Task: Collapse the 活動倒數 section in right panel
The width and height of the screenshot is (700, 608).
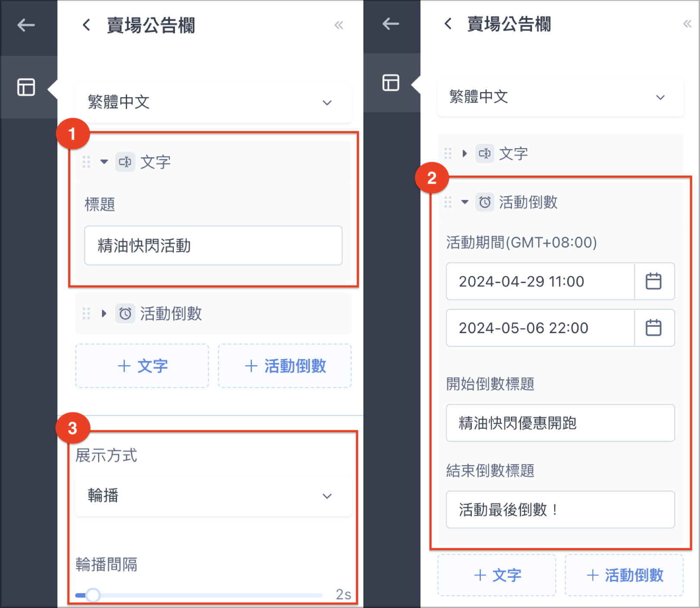Action: [x=465, y=202]
